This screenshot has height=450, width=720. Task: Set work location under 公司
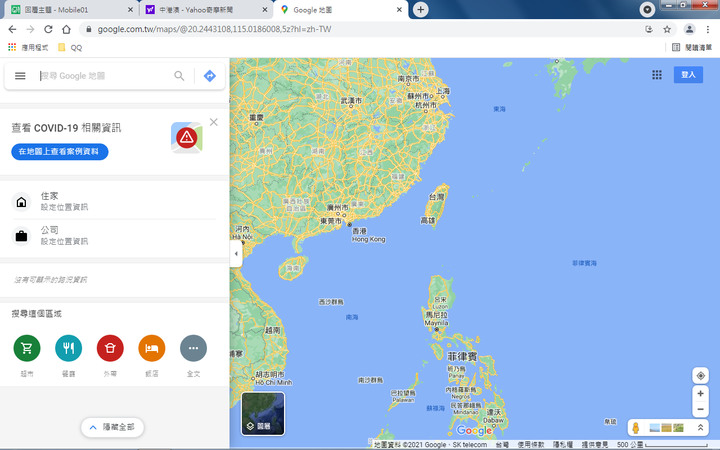tap(64, 242)
